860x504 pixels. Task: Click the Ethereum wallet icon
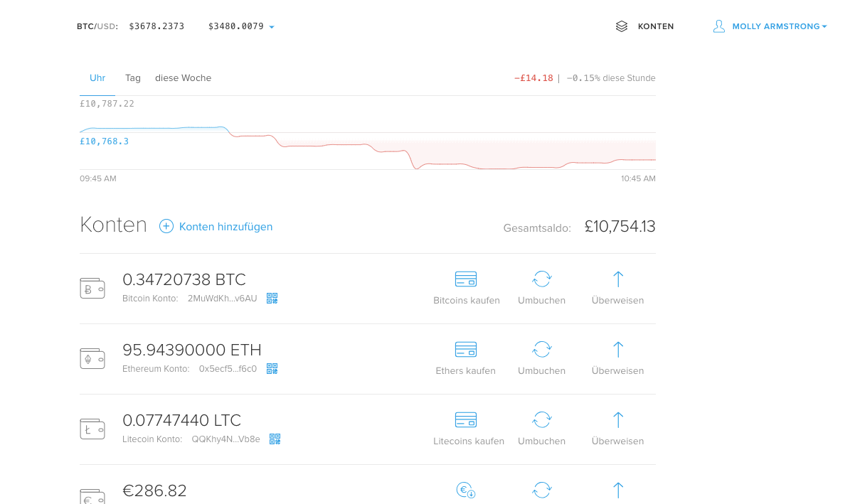(x=92, y=358)
